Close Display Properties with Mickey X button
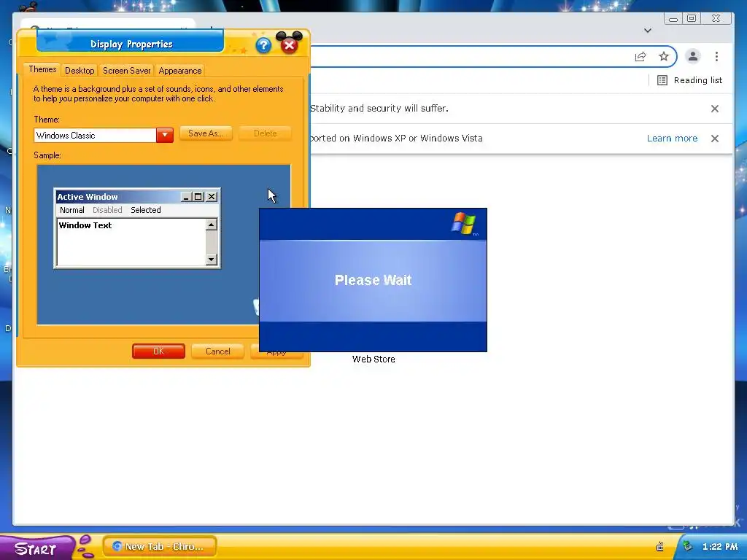The image size is (747, 560). click(289, 44)
